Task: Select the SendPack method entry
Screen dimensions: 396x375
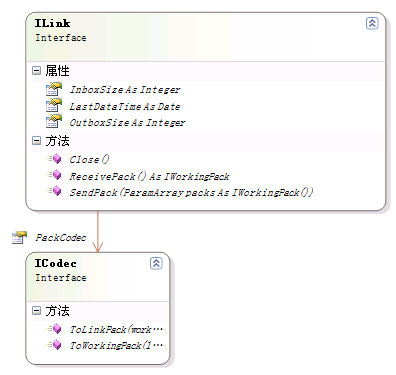Action: pyautogui.click(x=191, y=192)
